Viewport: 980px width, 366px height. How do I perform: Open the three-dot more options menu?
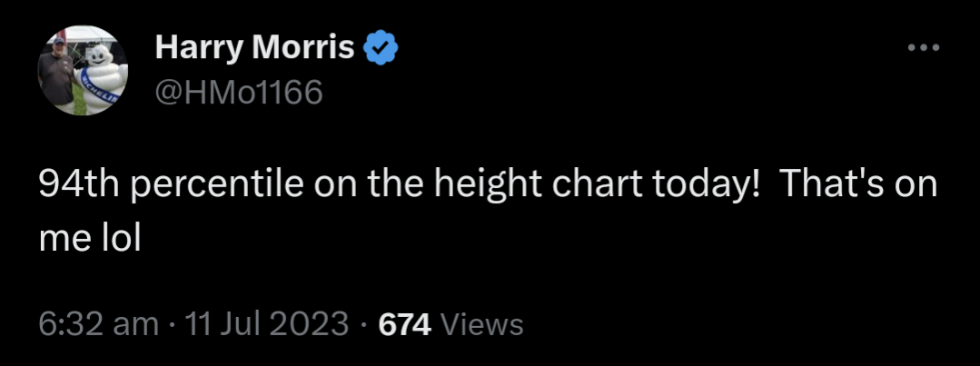coord(924,47)
